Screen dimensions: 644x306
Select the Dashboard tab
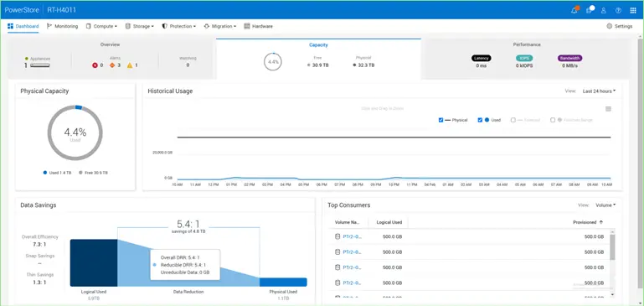[23, 26]
